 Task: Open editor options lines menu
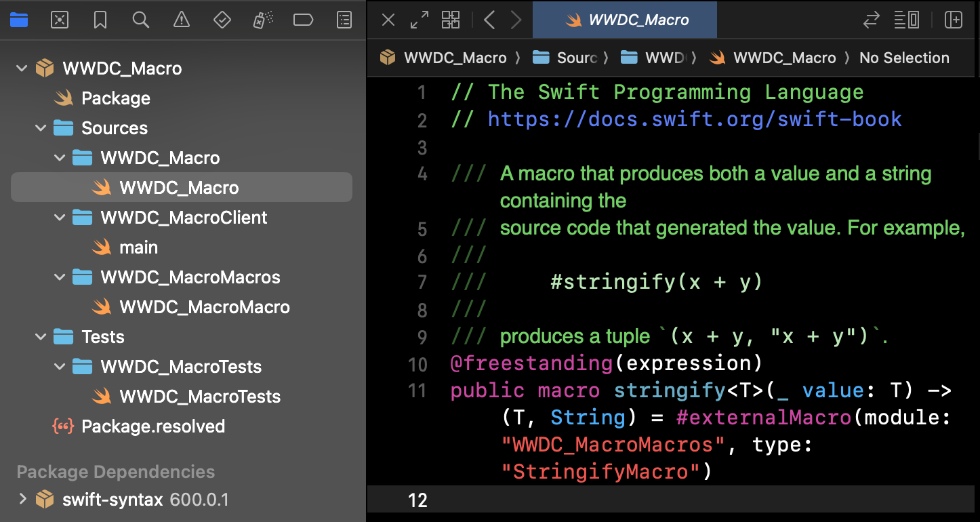point(906,20)
